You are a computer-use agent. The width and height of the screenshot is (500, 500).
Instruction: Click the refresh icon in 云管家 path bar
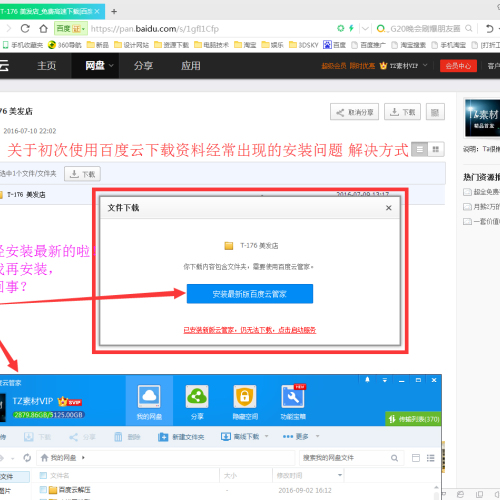tap(27, 458)
